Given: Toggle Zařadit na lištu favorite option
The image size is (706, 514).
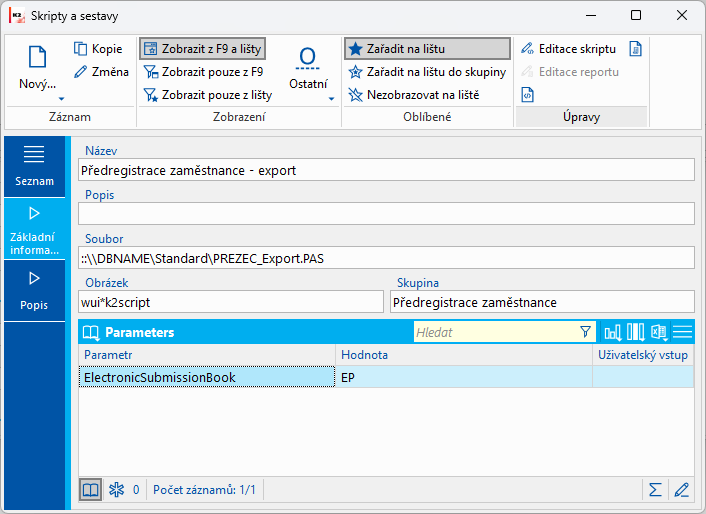Looking at the screenshot, I should coord(427,49).
